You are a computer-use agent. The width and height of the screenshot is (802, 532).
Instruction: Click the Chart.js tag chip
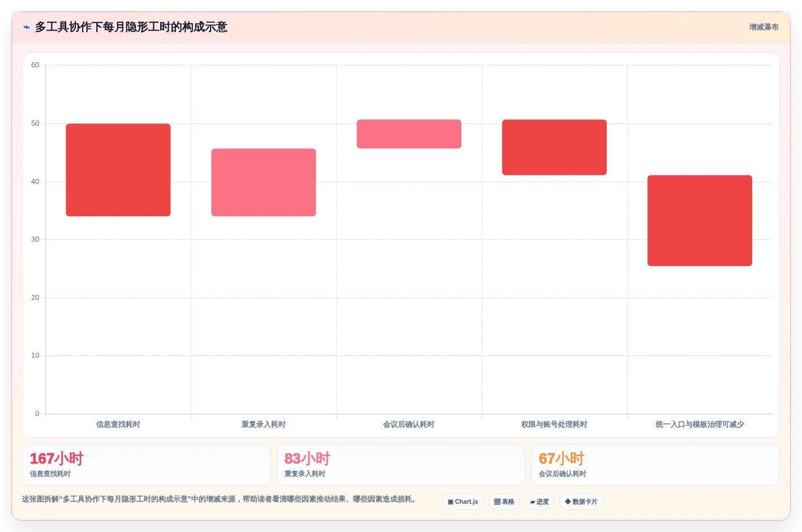(463, 502)
